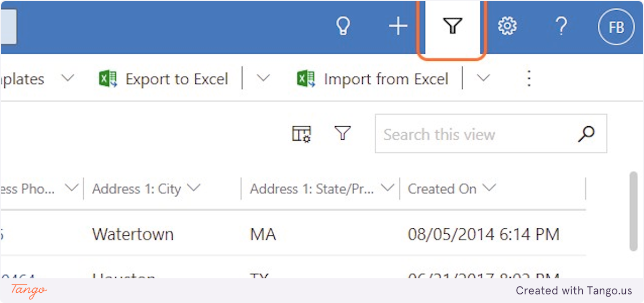Expand the templates dropdown chevron

click(x=67, y=78)
